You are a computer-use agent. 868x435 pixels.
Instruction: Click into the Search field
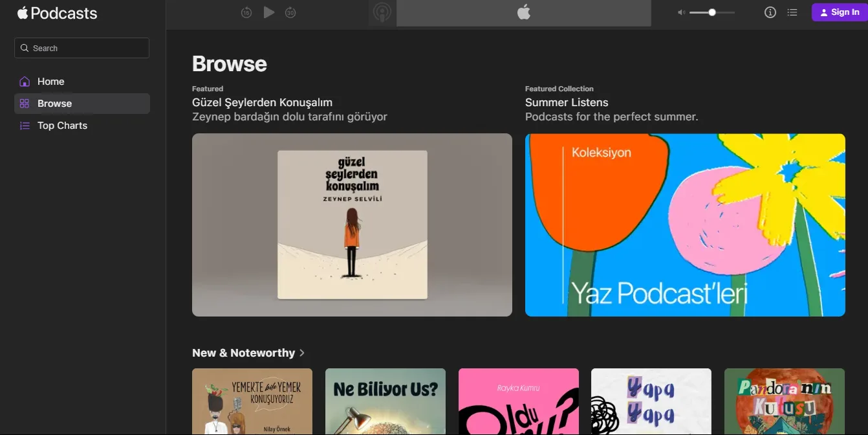(81, 48)
